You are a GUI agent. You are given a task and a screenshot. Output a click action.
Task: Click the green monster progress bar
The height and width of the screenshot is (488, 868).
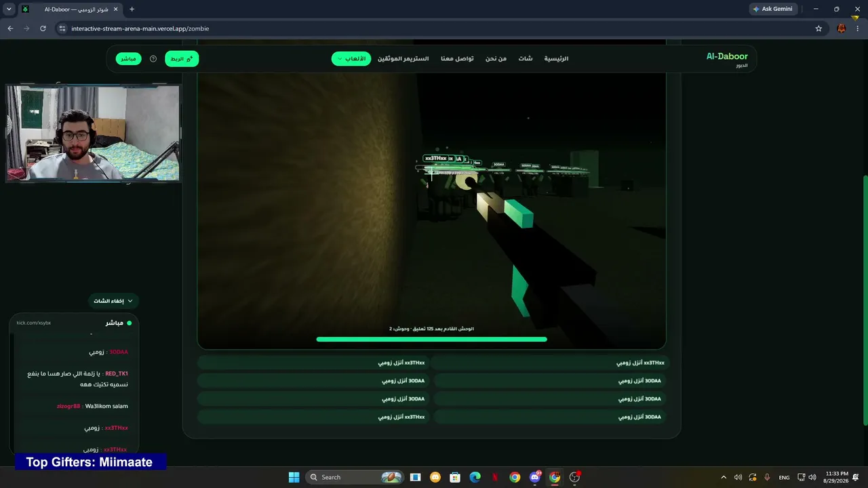tap(431, 339)
